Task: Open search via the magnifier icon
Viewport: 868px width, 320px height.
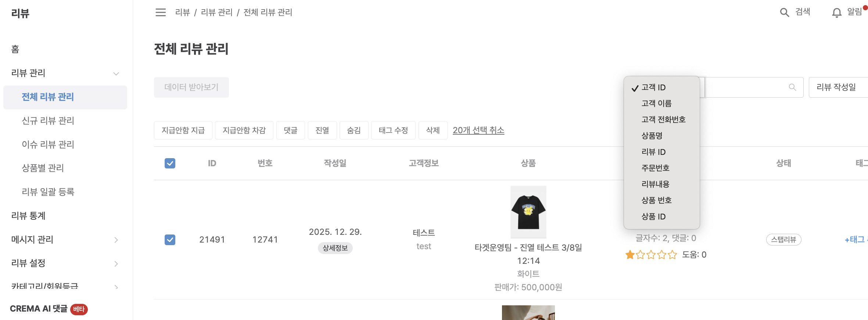Action: click(784, 12)
